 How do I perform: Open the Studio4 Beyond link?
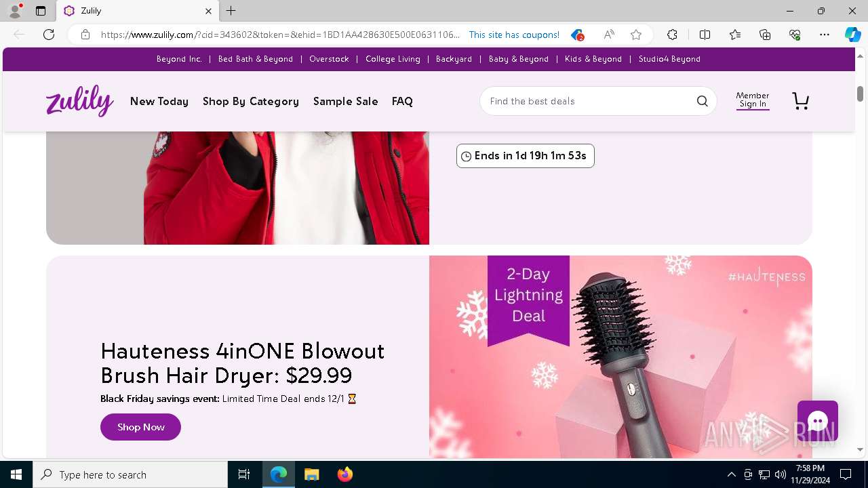tap(669, 59)
